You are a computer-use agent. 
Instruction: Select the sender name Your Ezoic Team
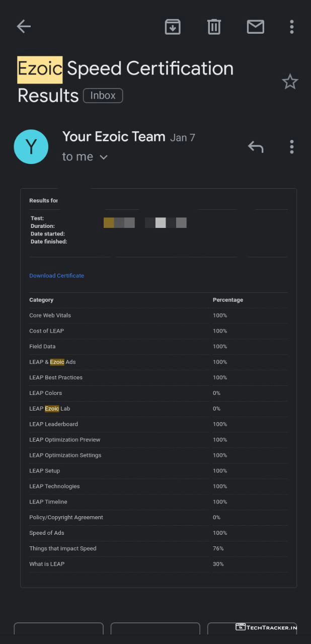click(x=114, y=136)
